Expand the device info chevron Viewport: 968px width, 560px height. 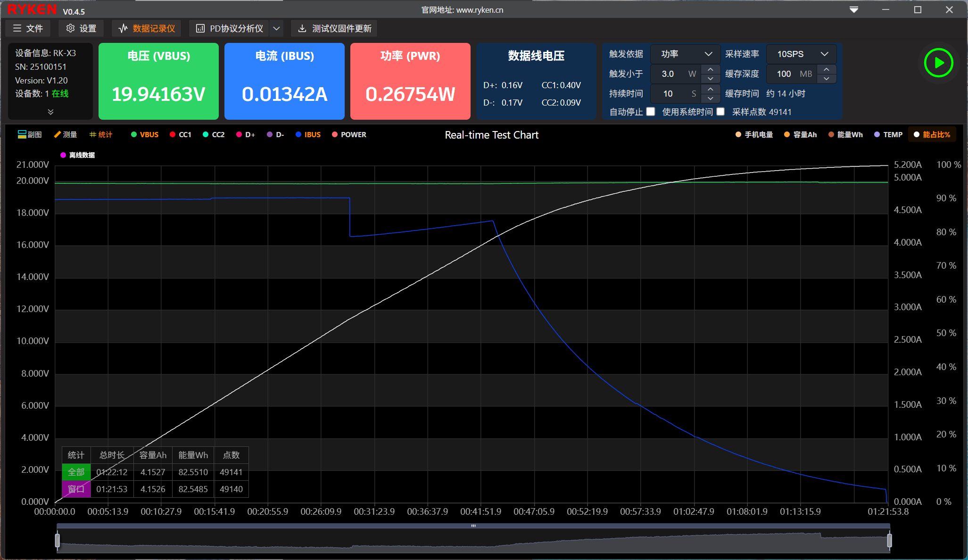(x=50, y=112)
